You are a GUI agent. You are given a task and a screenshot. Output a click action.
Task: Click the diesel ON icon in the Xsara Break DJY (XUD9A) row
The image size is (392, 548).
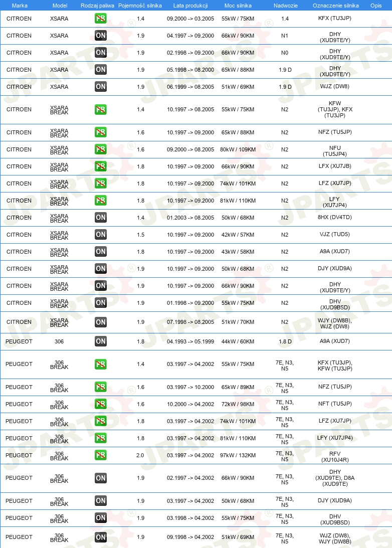click(101, 269)
